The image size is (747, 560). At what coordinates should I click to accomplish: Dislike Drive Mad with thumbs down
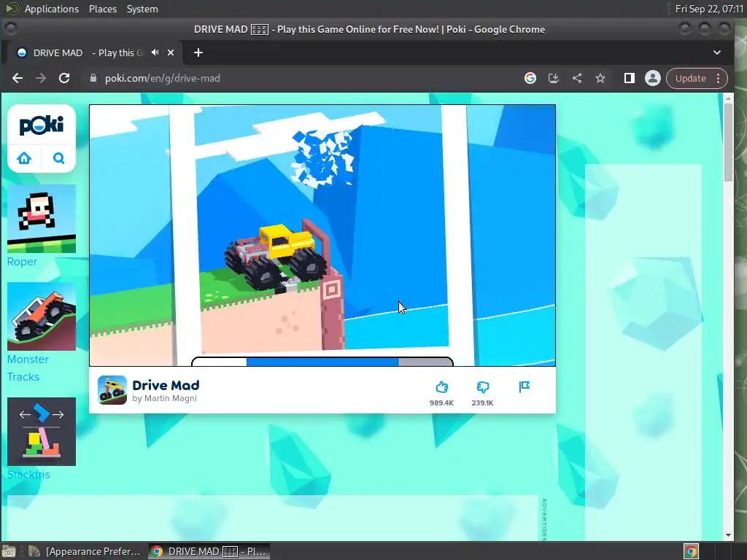[x=483, y=387]
